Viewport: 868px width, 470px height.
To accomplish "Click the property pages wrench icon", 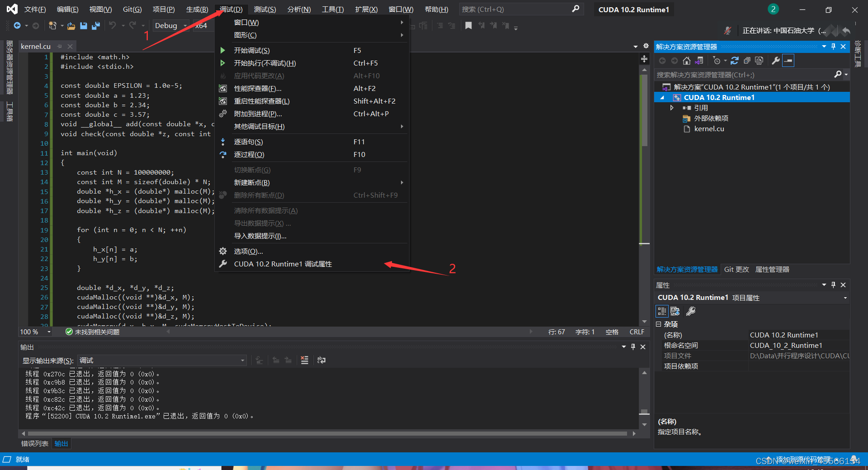I will point(691,311).
